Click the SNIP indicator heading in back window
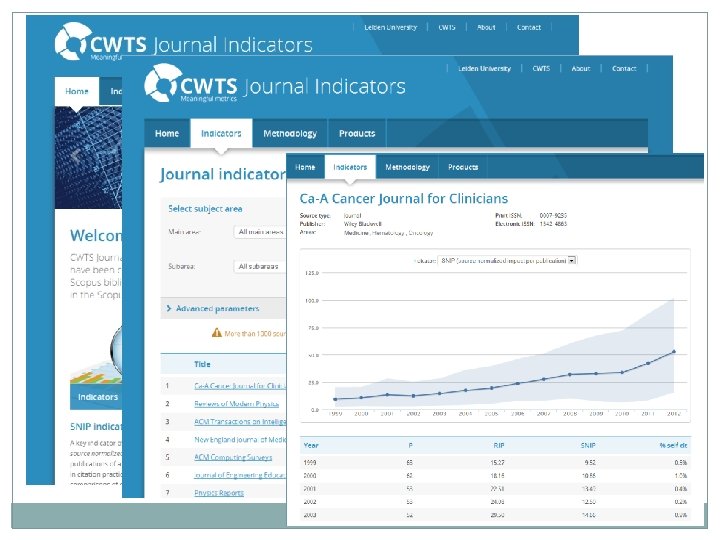The image size is (720, 540). click(x=96, y=427)
